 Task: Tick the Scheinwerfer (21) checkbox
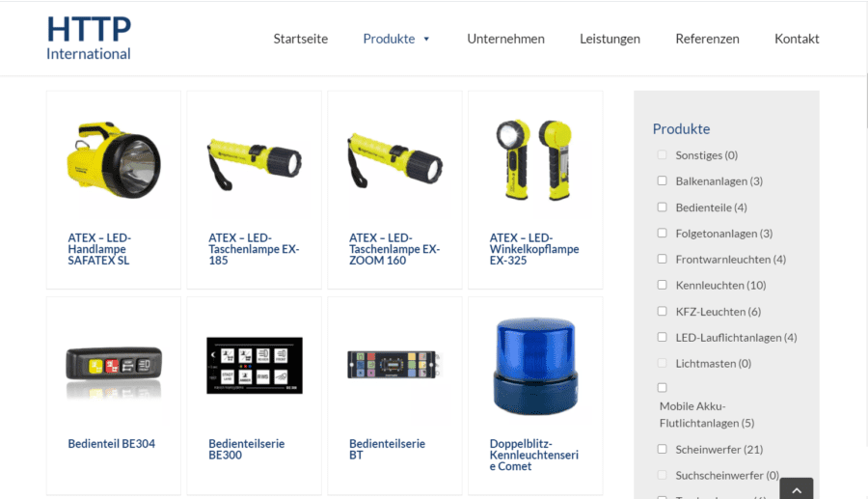pyautogui.click(x=662, y=449)
